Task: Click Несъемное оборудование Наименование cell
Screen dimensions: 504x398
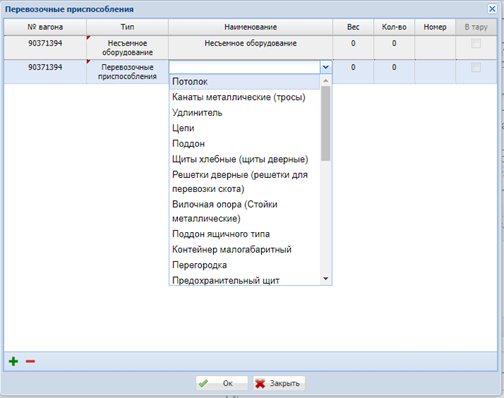Action: [250, 48]
